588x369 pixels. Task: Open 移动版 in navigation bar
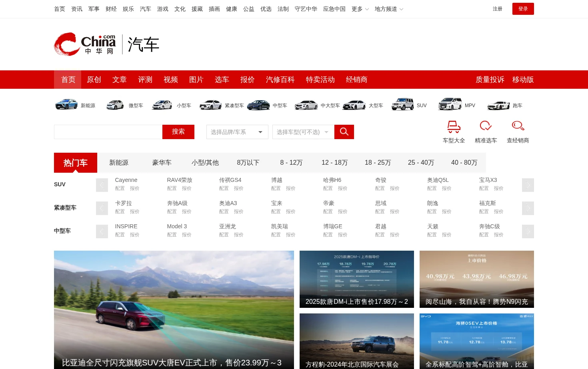click(523, 80)
